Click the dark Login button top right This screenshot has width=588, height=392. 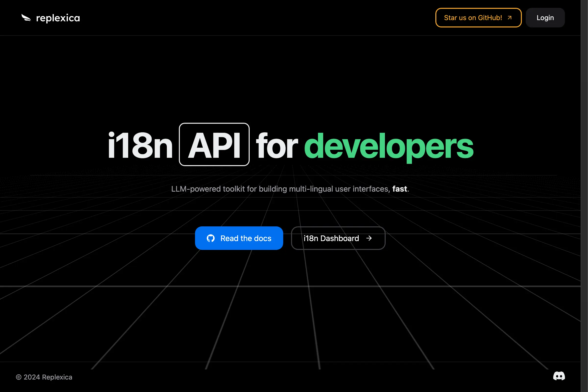pyautogui.click(x=545, y=17)
